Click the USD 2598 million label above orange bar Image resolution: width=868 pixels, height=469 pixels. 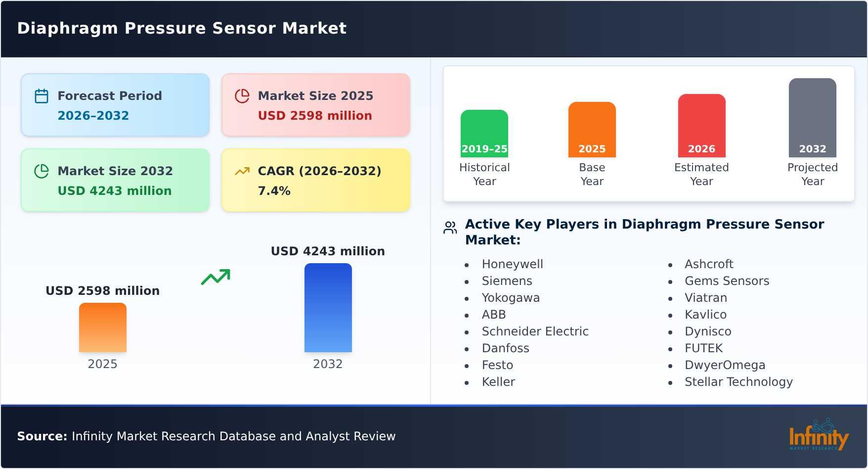[103, 291]
